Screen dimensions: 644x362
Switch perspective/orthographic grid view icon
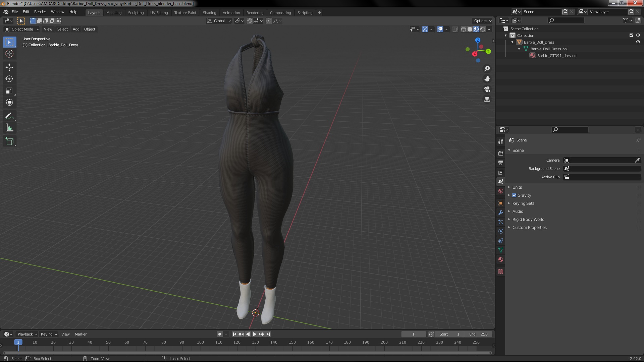point(487,100)
